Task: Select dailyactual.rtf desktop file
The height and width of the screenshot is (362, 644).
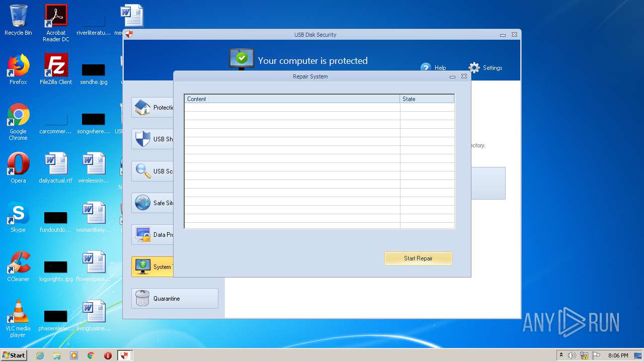Action: (x=56, y=168)
